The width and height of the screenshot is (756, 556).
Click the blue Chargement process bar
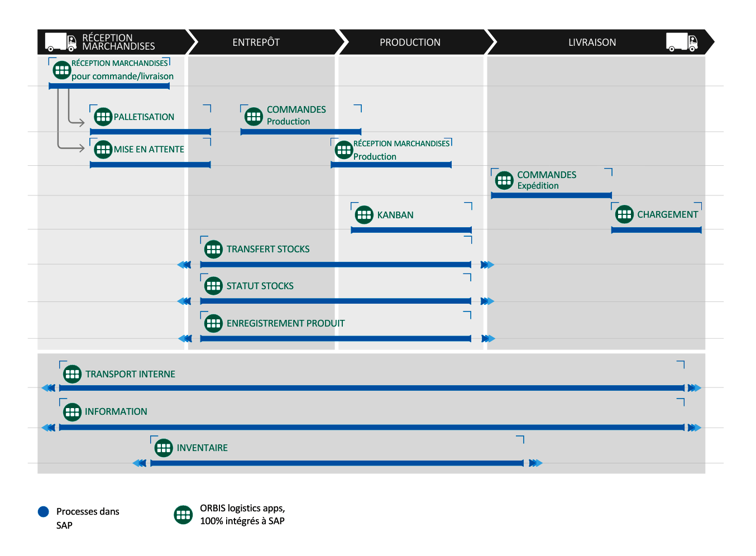click(657, 230)
